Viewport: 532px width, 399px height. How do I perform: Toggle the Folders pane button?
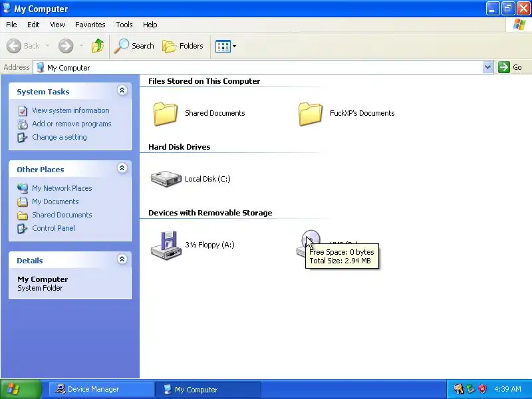pos(183,46)
